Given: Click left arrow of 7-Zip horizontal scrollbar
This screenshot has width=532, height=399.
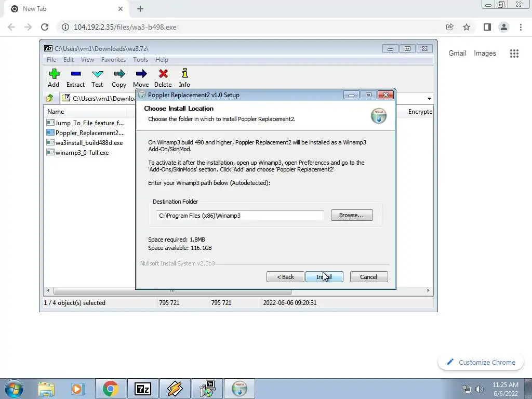Looking at the screenshot, I should (x=48, y=291).
